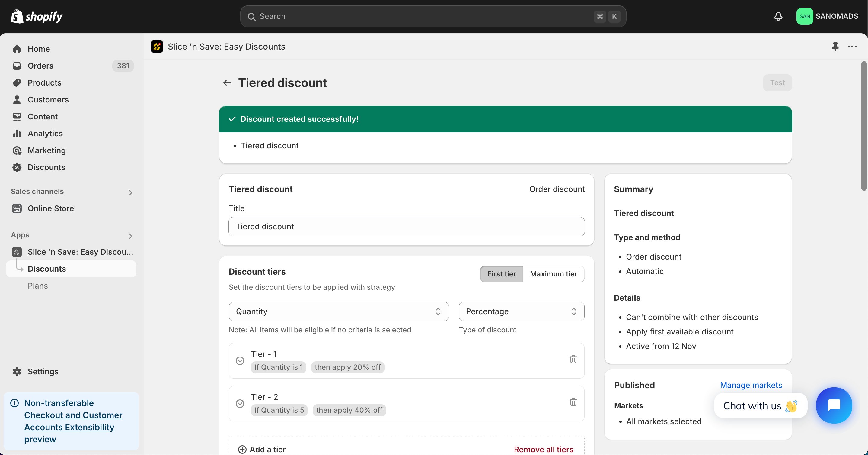868x455 pixels.
Task: Click 'Automatic' under Type and method
Action: tap(645, 271)
